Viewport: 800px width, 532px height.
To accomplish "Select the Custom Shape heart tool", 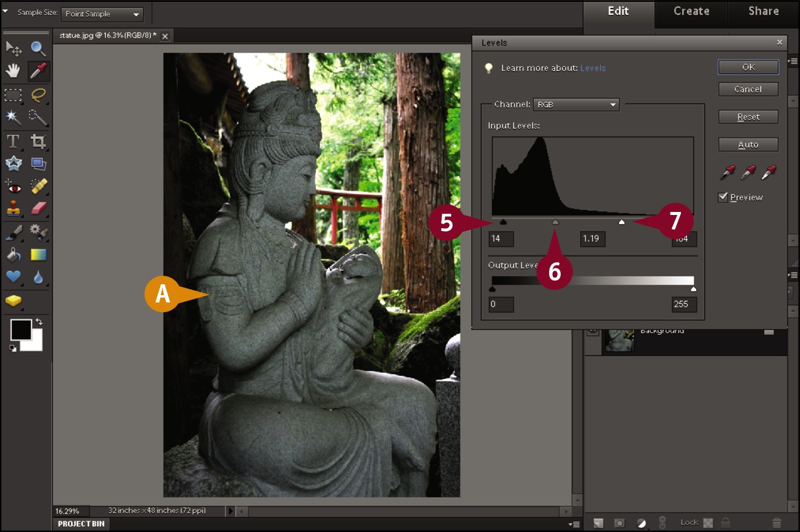I will (13, 277).
